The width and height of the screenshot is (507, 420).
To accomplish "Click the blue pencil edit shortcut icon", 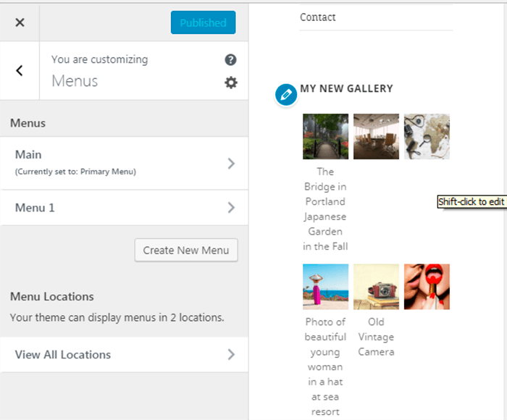I will pos(286,95).
